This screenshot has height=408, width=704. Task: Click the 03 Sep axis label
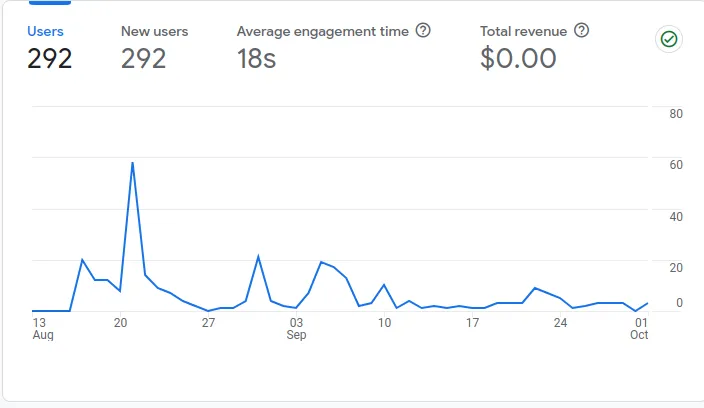(296, 329)
